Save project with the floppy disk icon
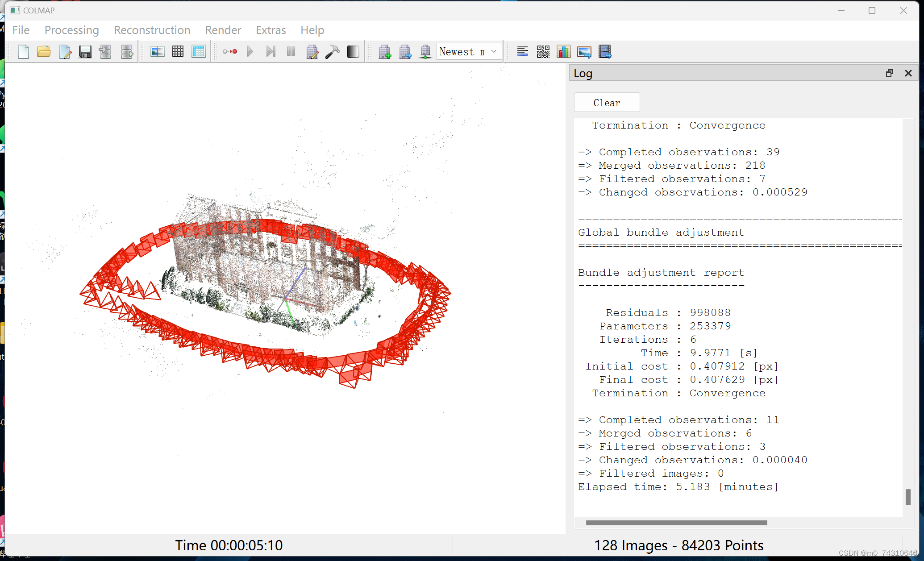This screenshot has height=561, width=924. pos(85,52)
